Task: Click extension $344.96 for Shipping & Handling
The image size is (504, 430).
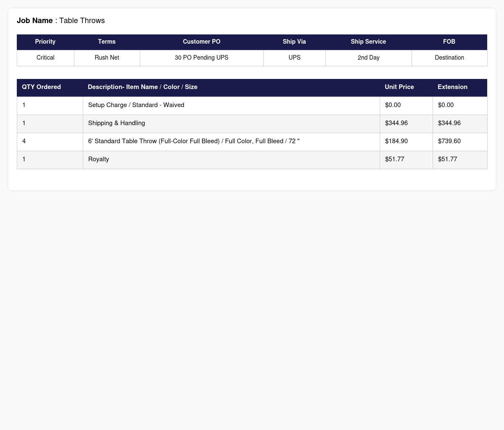Action: [460, 123]
